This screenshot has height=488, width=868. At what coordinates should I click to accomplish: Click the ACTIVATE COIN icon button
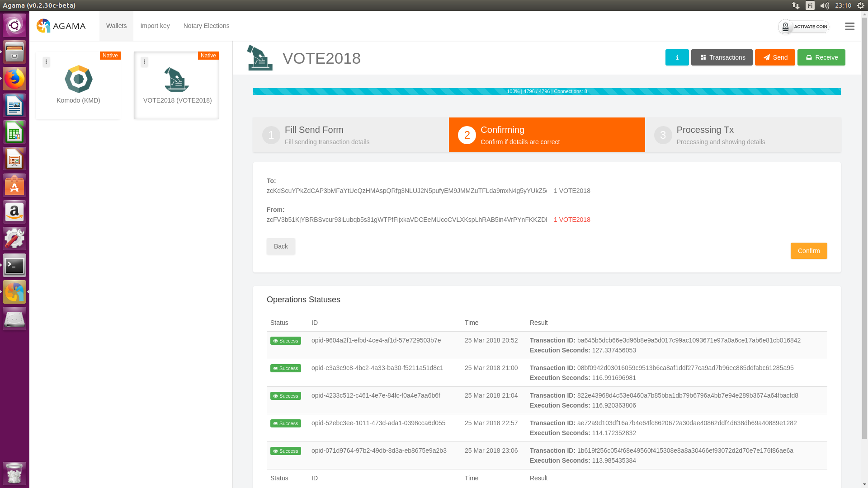point(786,26)
